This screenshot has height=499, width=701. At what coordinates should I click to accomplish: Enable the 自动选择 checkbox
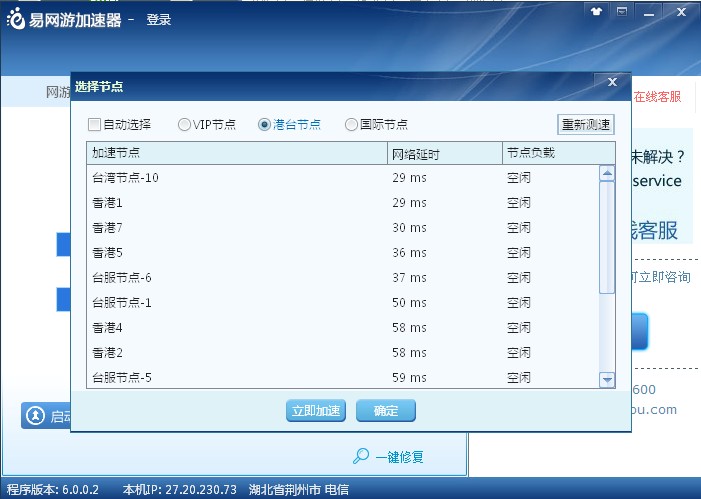[x=94, y=124]
